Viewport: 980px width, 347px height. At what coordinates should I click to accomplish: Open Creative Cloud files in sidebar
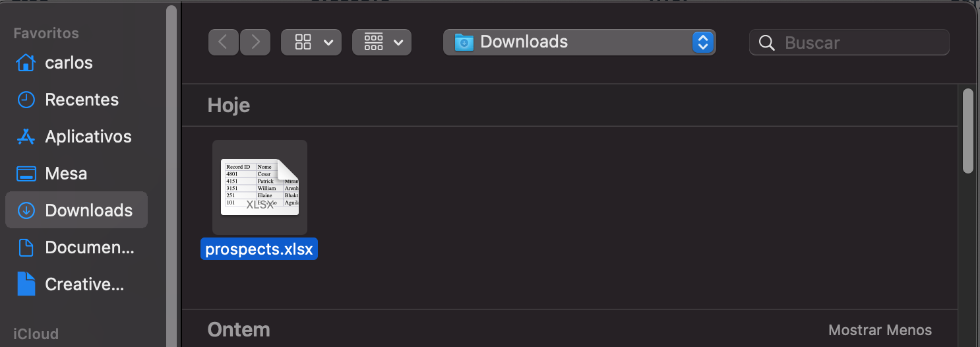(x=77, y=284)
